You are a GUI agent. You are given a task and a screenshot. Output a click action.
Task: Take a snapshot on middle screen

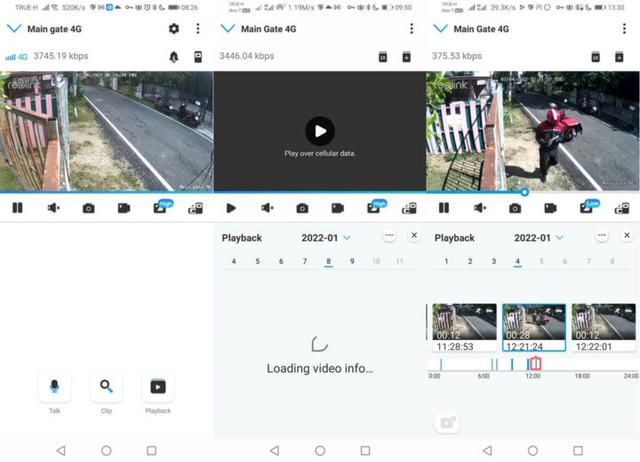[302, 209]
